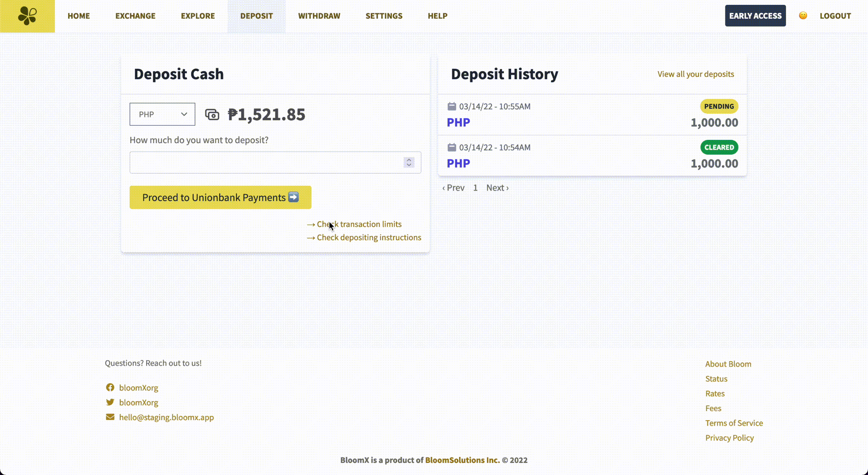
Task: Click the Early Access button
Action: click(755, 16)
